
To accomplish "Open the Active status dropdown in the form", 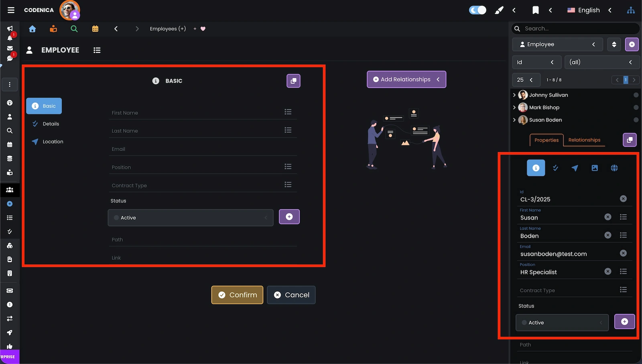I will pos(190,218).
